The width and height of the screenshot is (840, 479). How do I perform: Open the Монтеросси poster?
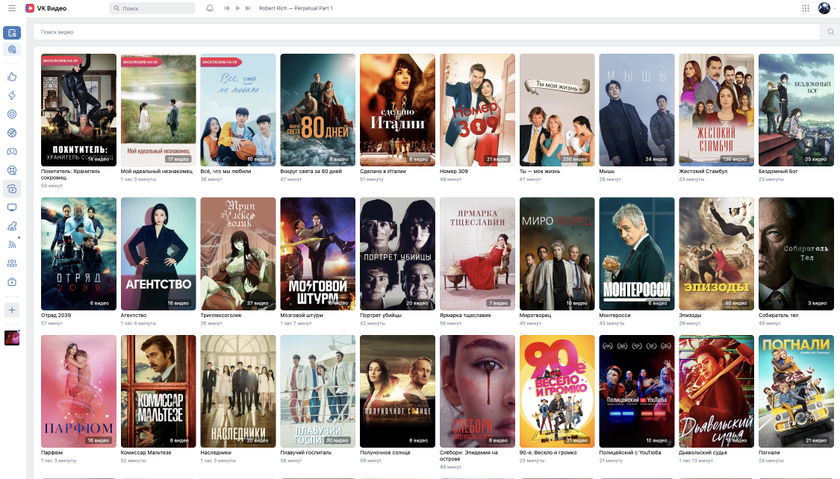[636, 253]
